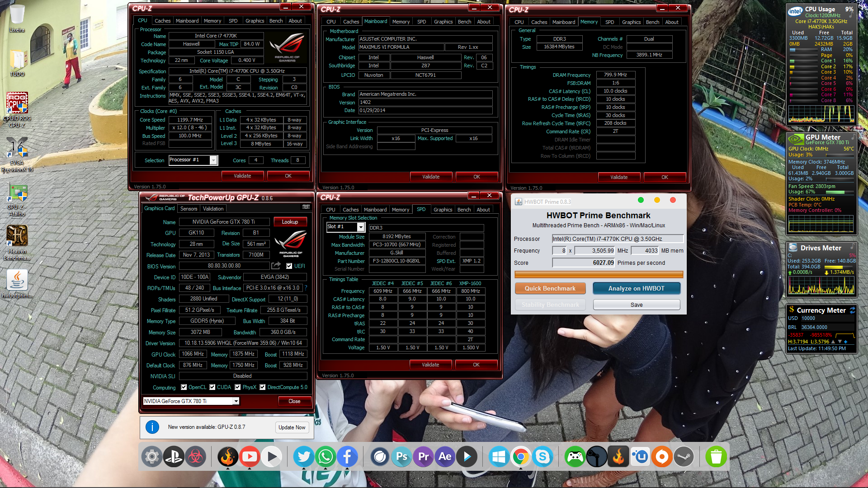The image size is (868, 488).
Task: Switch to the Sensors tab in GPU-Z
Action: 189,208
